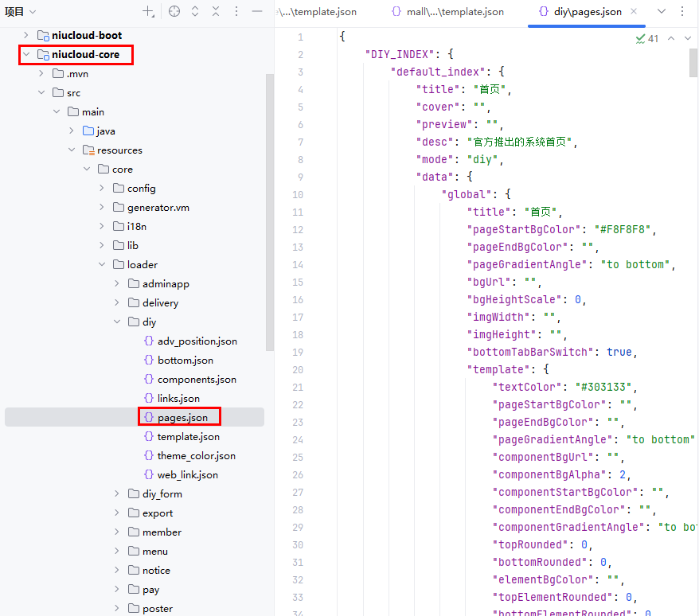Switch to the mall template.json tab
This screenshot has height=616, width=699.
[x=449, y=12]
